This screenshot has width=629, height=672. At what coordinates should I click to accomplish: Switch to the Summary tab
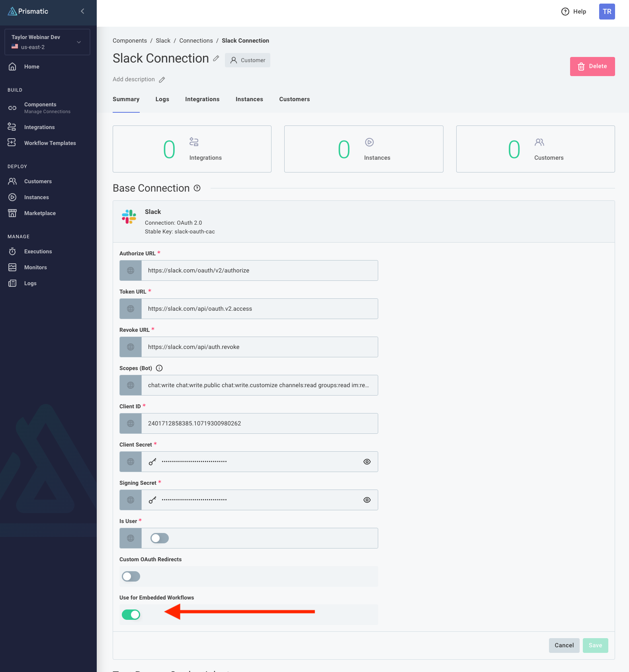click(x=126, y=99)
